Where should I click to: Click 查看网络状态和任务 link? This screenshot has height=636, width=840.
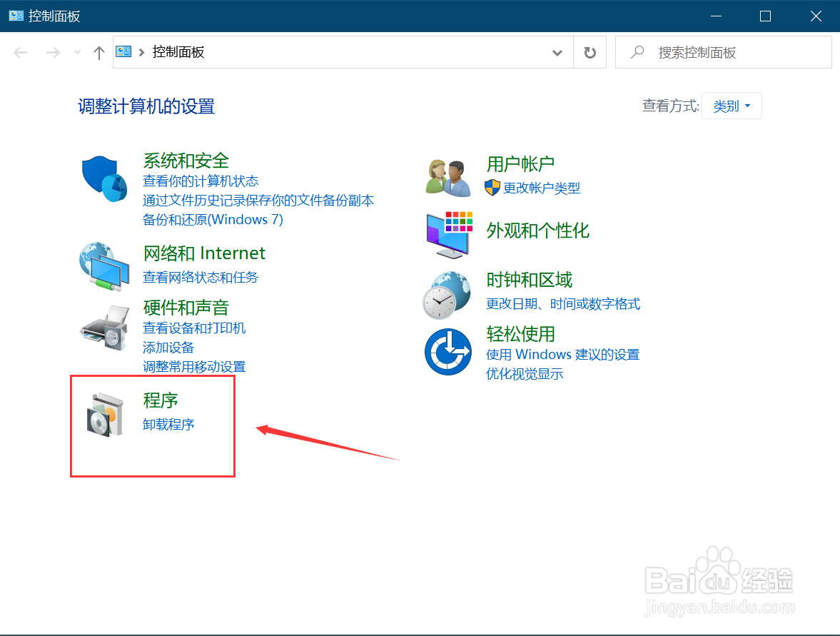pos(201,277)
